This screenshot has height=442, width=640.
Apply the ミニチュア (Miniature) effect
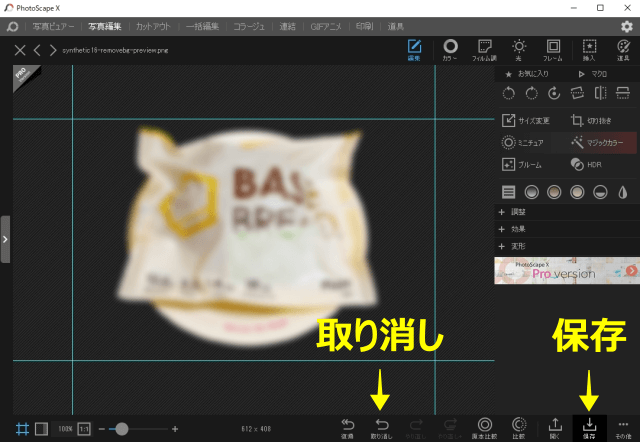(x=522, y=142)
